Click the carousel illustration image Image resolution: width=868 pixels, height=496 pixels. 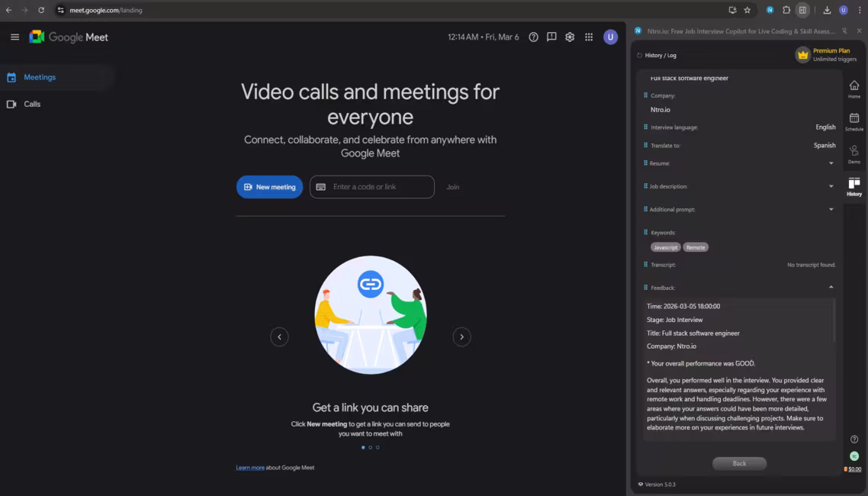pyautogui.click(x=371, y=315)
